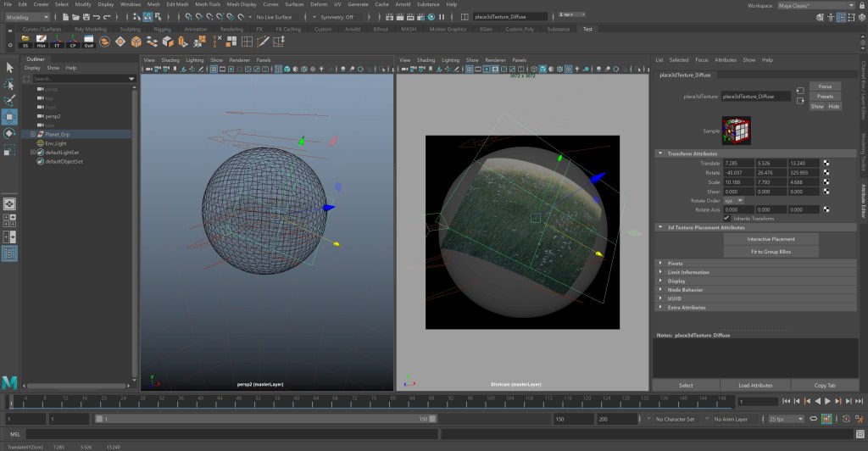Choose the Paint selection tool
This screenshot has width=868, height=451.
[x=9, y=100]
